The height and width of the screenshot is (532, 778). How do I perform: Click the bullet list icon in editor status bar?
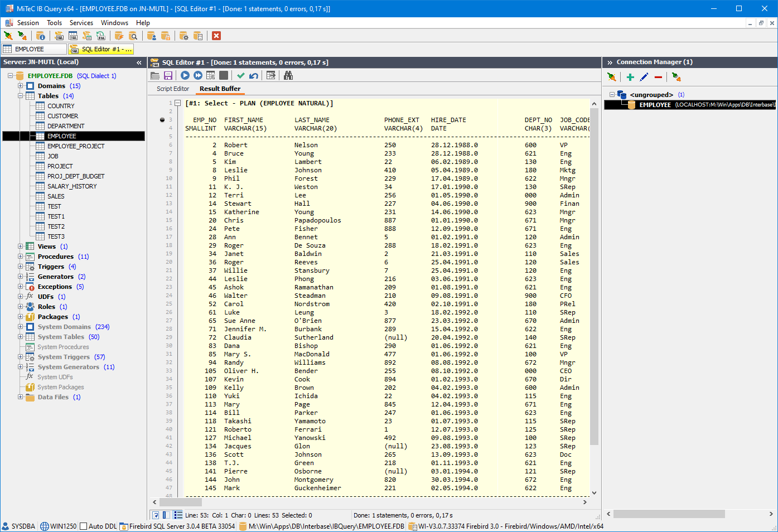pyautogui.click(x=178, y=515)
